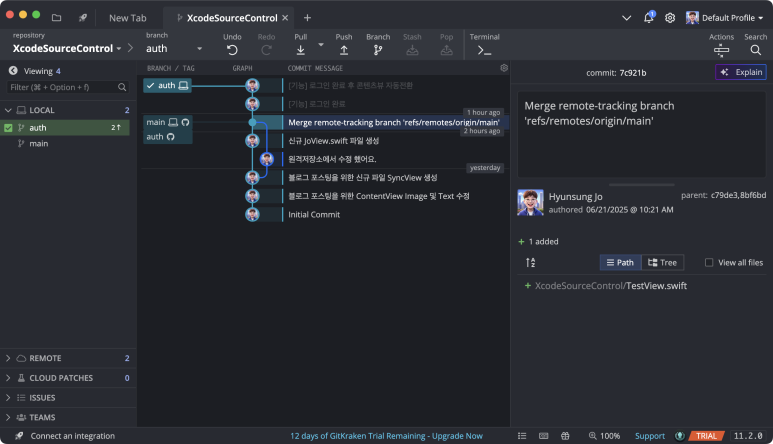This screenshot has width=773, height=444.
Task: Click the Undo toolbar icon
Action: pyautogui.click(x=232, y=50)
